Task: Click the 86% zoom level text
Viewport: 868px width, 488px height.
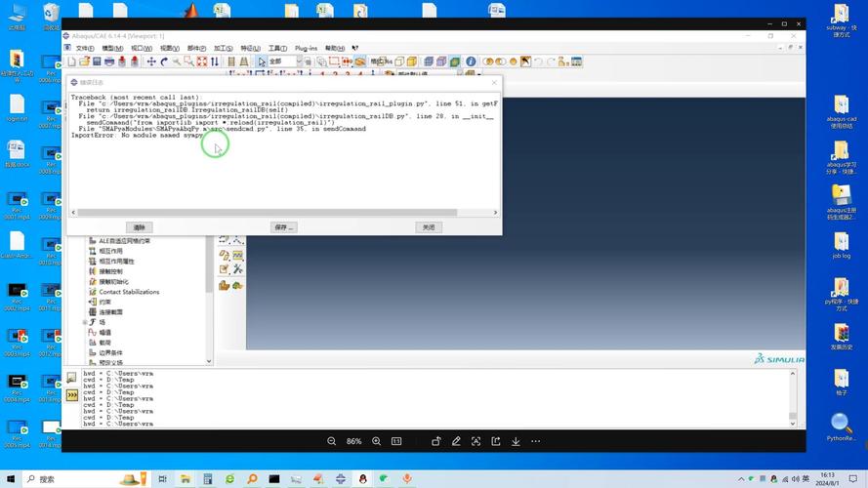Action: point(353,441)
